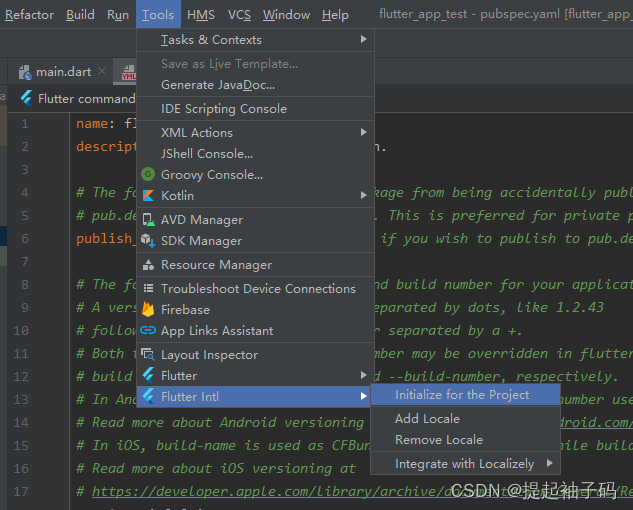Expand the Flutter submenu arrow
The width and height of the screenshot is (633, 510).
click(363, 375)
